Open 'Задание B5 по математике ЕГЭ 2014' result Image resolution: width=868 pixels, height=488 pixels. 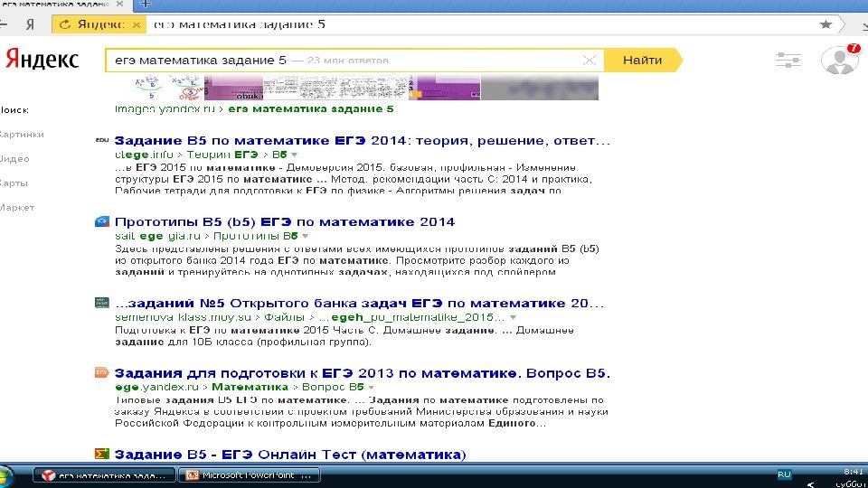363,141
